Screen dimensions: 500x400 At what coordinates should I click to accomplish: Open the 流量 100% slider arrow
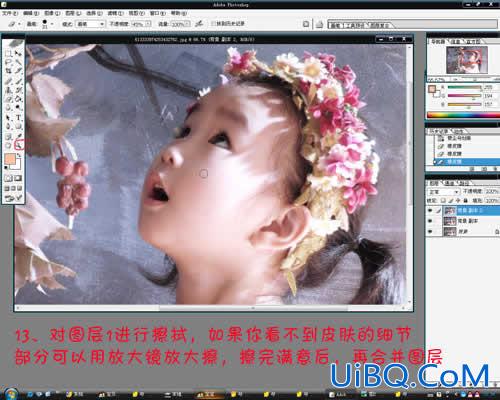(x=187, y=24)
